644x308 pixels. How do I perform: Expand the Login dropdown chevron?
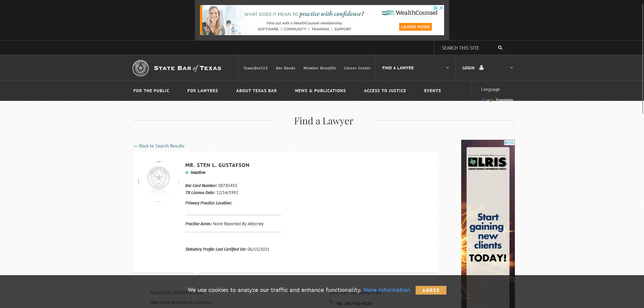[512, 68]
